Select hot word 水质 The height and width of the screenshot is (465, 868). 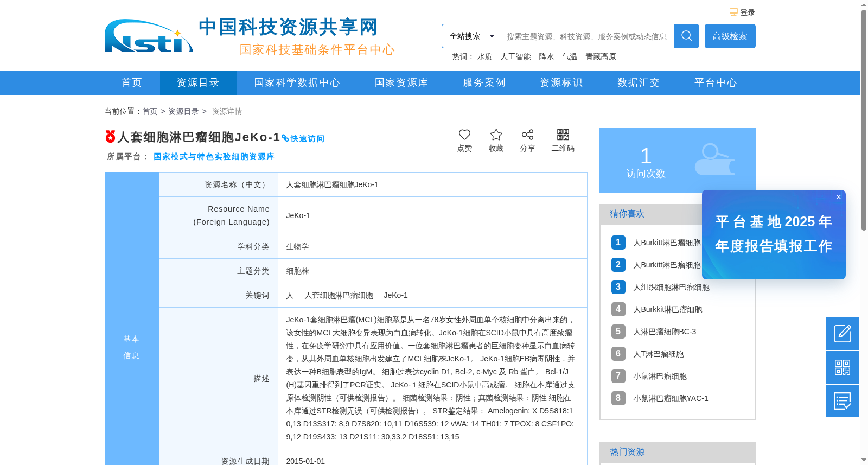[484, 56]
